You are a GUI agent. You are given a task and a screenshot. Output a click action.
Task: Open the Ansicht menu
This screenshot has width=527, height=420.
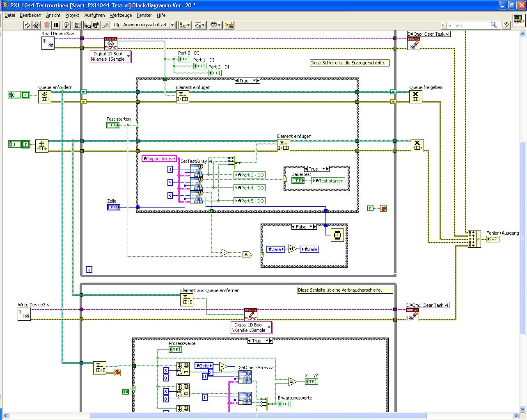point(53,15)
